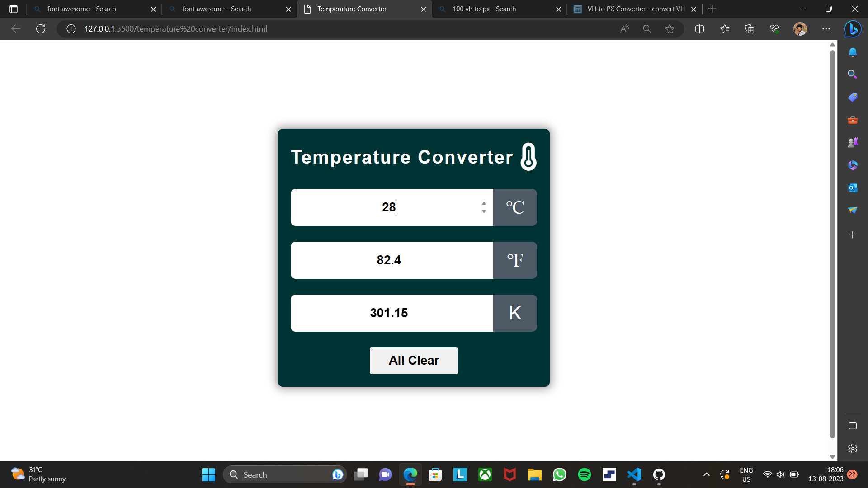Add this page to favorites
Viewport: 868px width, 488px height.
pos(670,29)
